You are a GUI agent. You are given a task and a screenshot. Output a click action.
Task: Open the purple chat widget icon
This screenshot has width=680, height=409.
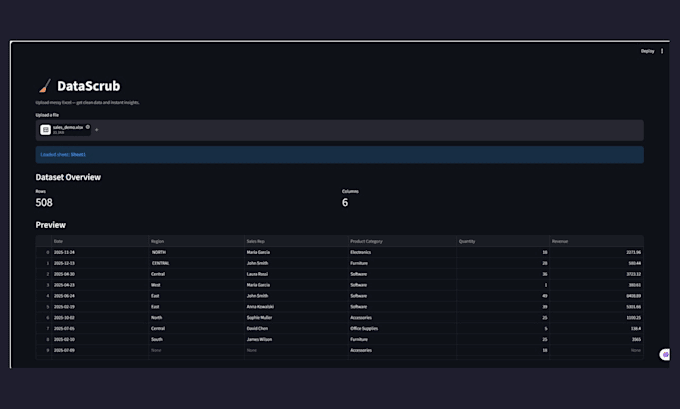pos(665,354)
